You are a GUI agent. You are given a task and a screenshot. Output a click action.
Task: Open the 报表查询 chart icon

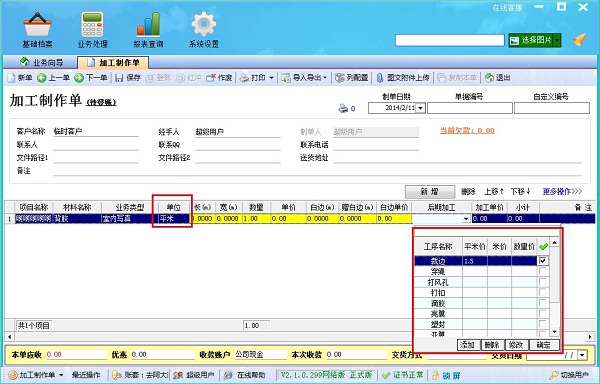click(148, 24)
